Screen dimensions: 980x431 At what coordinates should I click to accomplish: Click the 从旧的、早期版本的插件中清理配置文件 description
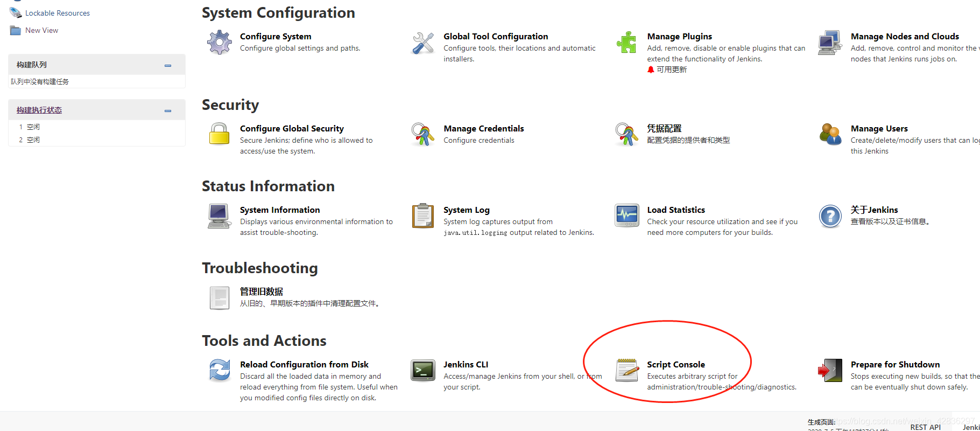(311, 303)
